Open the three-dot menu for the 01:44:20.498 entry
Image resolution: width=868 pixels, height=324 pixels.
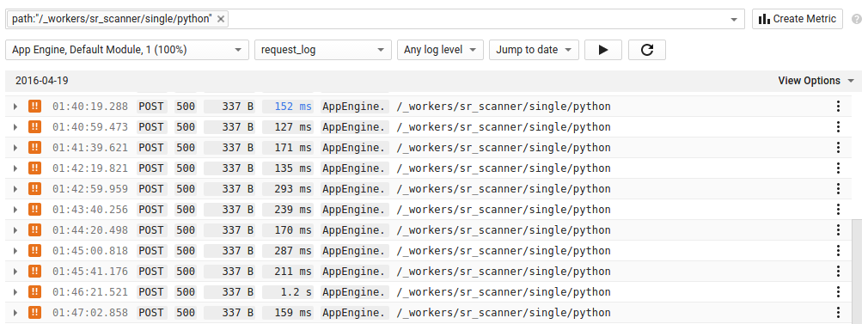coord(839,229)
